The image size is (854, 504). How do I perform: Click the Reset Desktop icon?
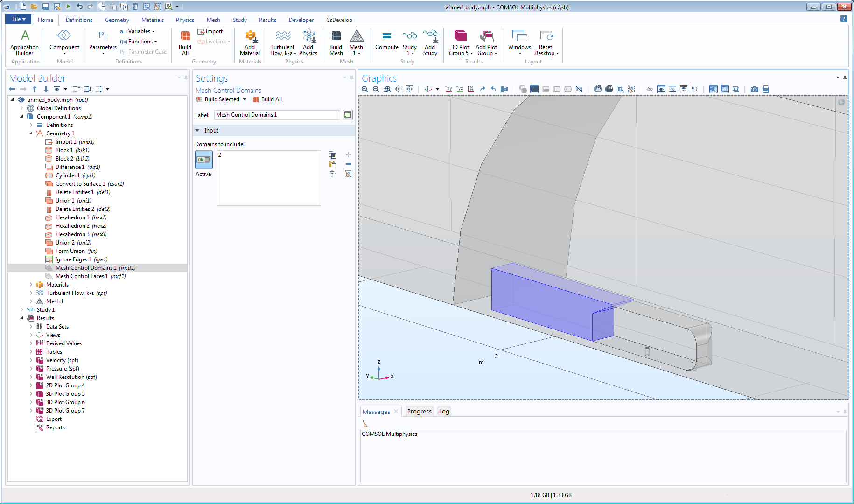[x=546, y=42]
